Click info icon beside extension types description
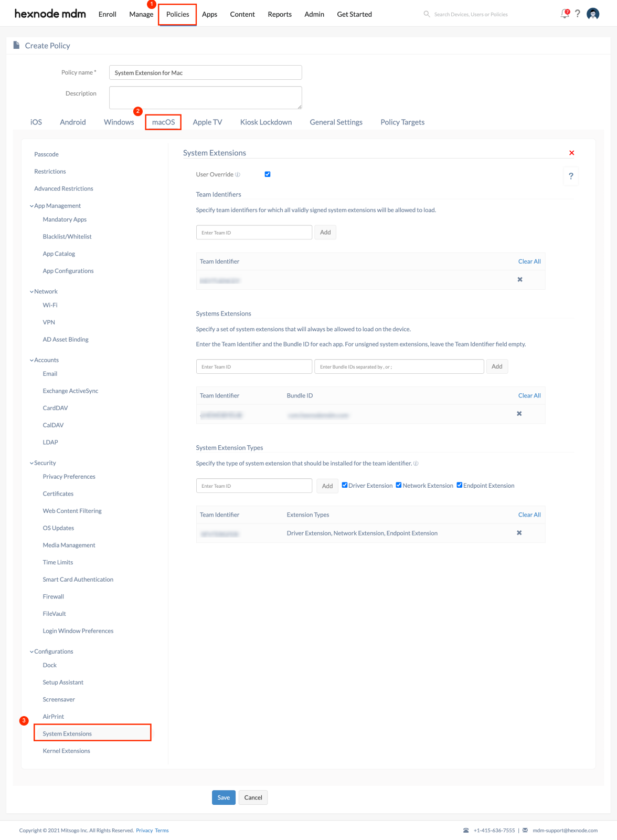The height and width of the screenshot is (840, 617). tap(416, 464)
